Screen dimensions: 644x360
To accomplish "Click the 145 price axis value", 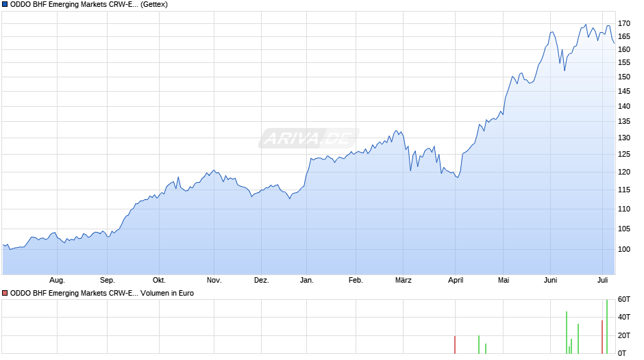I will [624, 92].
